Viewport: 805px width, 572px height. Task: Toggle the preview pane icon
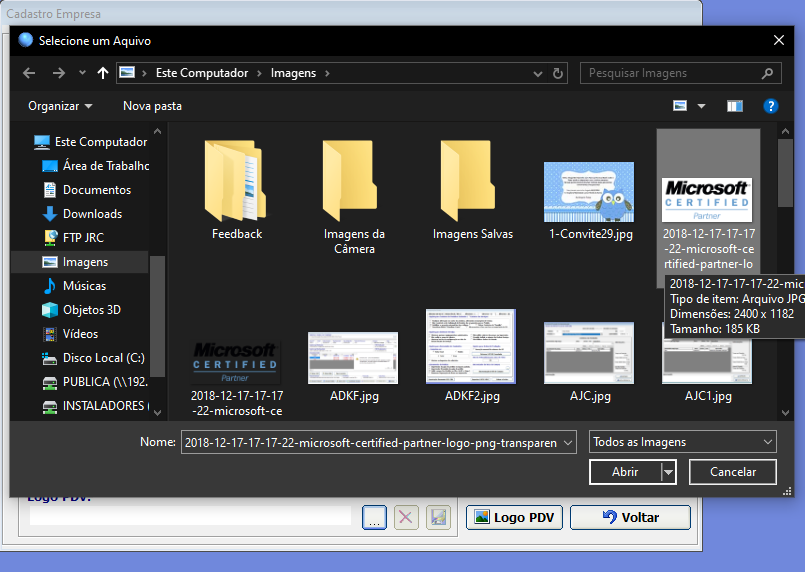click(735, 106)
